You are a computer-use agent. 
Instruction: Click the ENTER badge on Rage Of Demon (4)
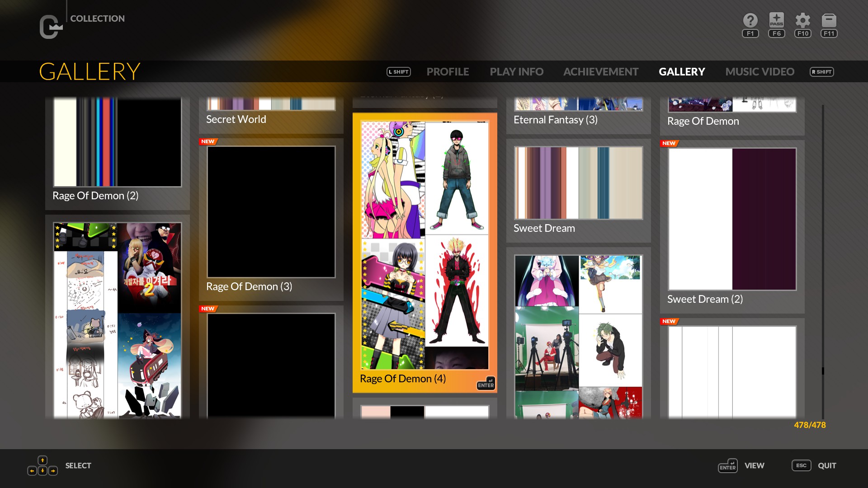pyautogui.click(x=486, y=384)
